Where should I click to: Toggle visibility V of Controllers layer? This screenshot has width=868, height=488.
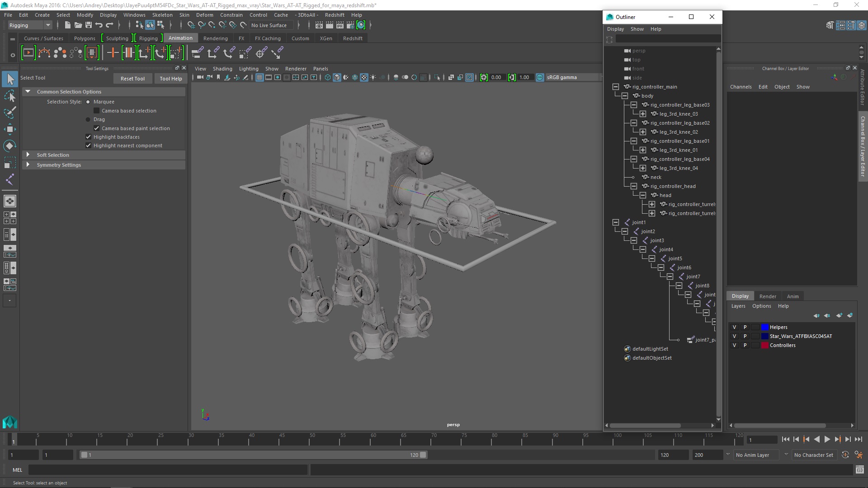(x=734, y=345)
